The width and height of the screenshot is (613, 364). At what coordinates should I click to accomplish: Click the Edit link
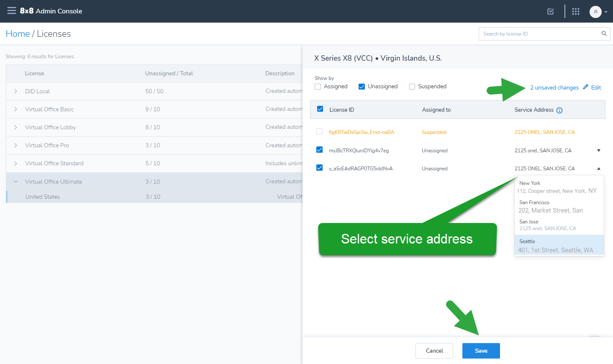pos(596,87)
